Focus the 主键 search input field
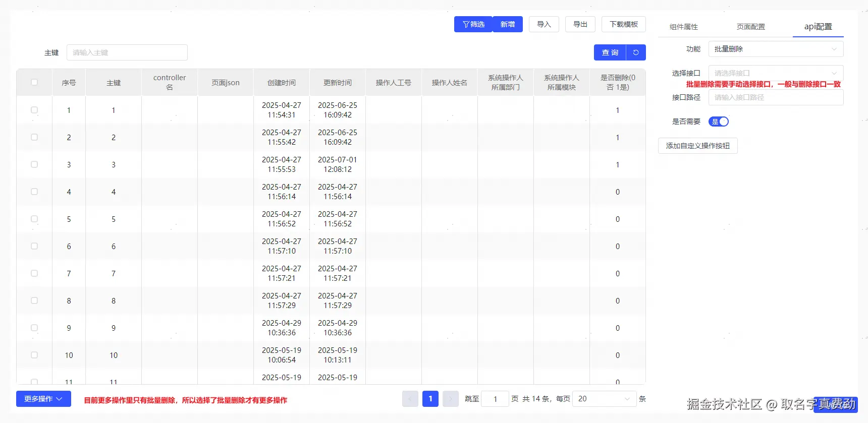The height and width of the screenshot is (423, 868). 127,52
